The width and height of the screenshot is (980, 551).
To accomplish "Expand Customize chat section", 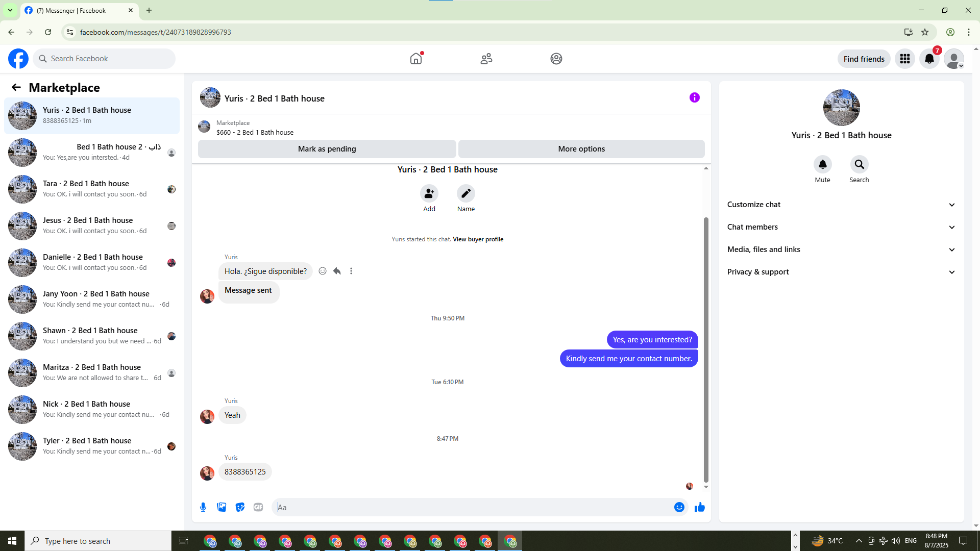I will tap(842, 205).
